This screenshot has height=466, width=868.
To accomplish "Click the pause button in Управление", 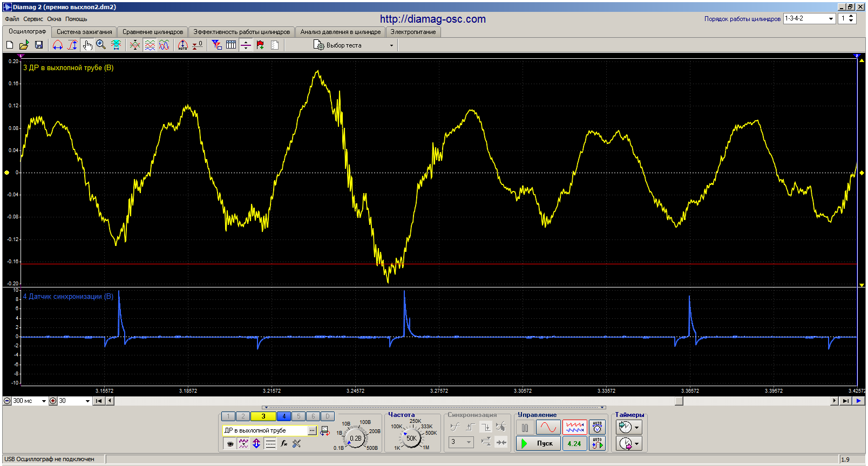I will tap(525, 428).
